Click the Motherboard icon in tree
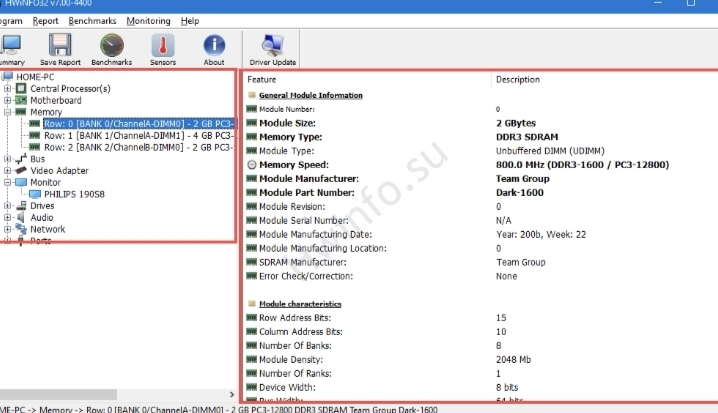This screenshot has width=718, height=413. click(21, 100)
